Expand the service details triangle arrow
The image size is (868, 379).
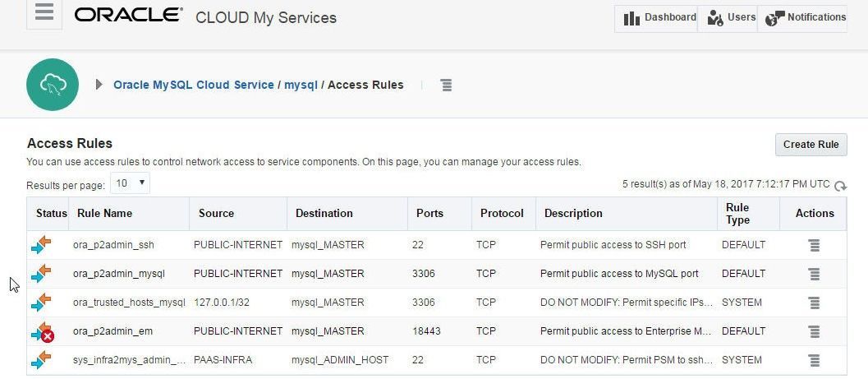coord(99,85)
